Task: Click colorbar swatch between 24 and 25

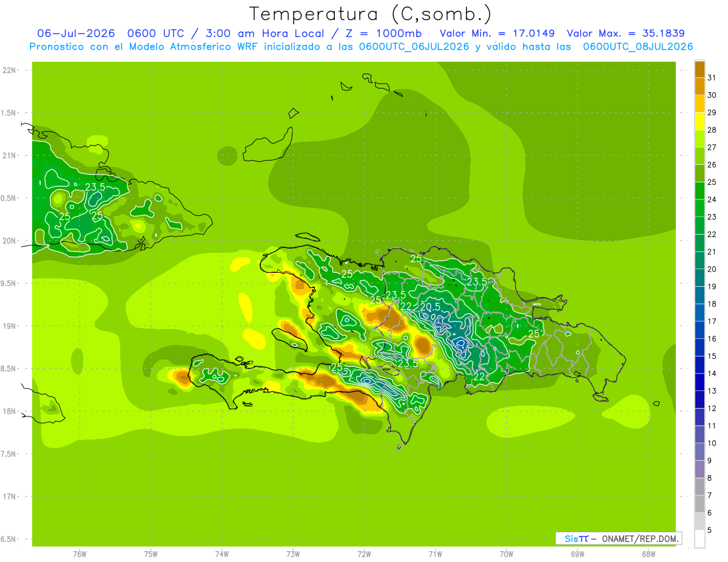Action: (699, 190)
